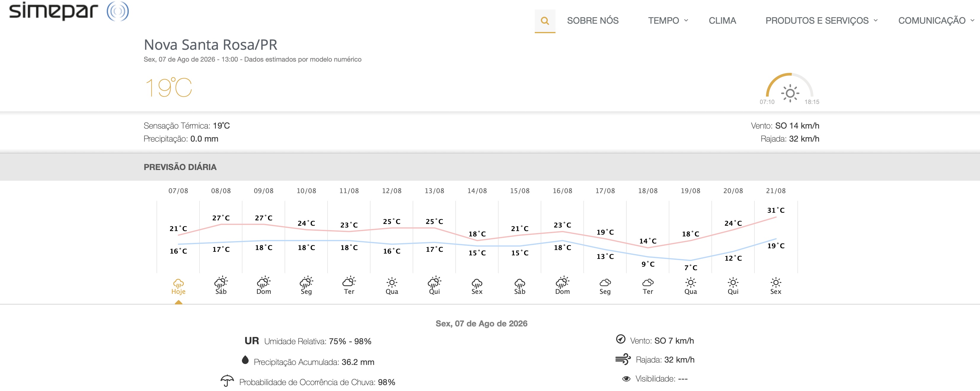Open PRODUTOS E SERVIÇOS menu

coord(817,20)
